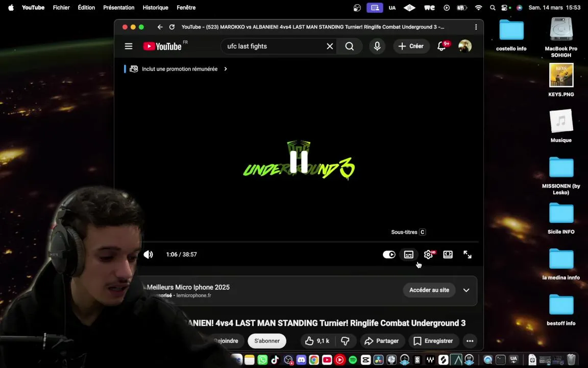Click the S'abonner button

tap(267, 341)
